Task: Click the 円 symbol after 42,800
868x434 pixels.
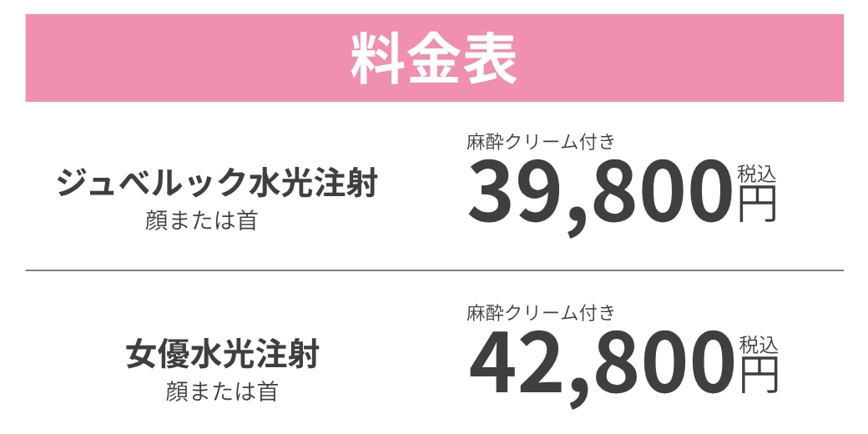Action: [758, 375]
